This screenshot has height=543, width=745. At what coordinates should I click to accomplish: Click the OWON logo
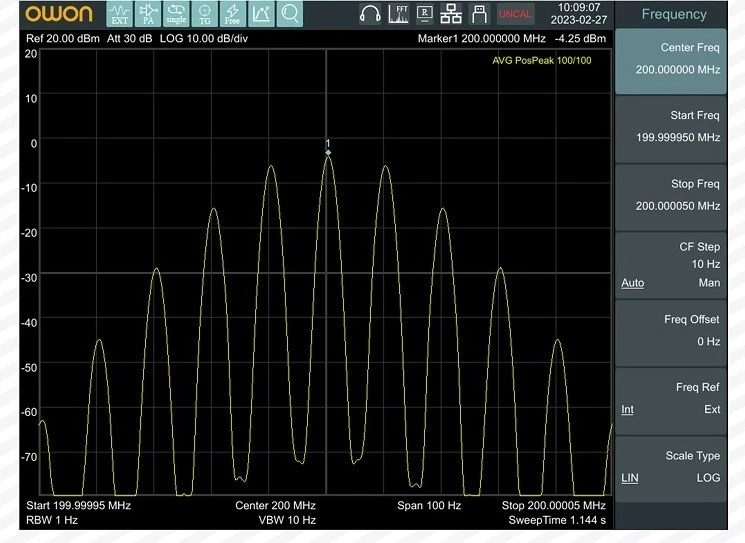tap(58, 14)
